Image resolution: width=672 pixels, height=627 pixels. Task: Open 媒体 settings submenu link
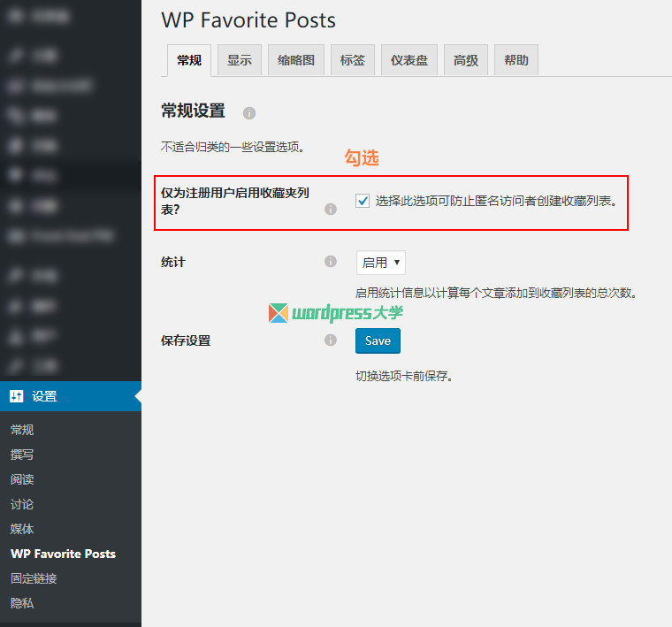(x=22, y=529)
